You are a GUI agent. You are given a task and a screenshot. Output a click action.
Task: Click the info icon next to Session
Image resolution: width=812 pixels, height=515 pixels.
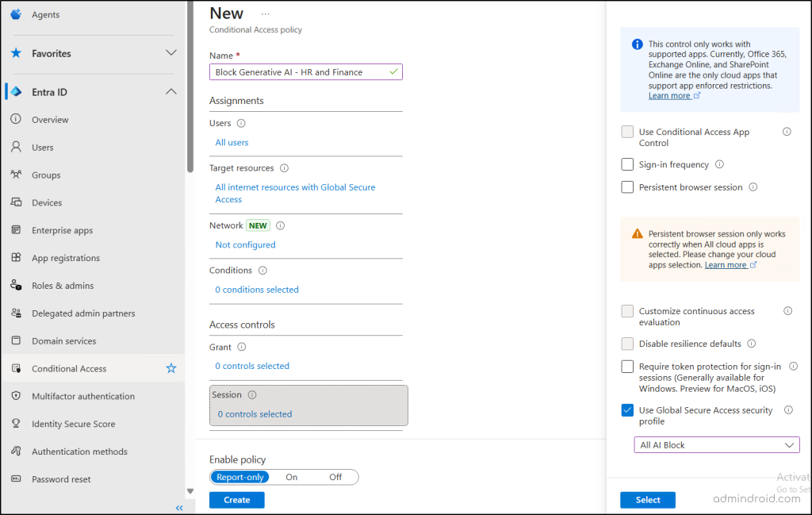[252, 394]
